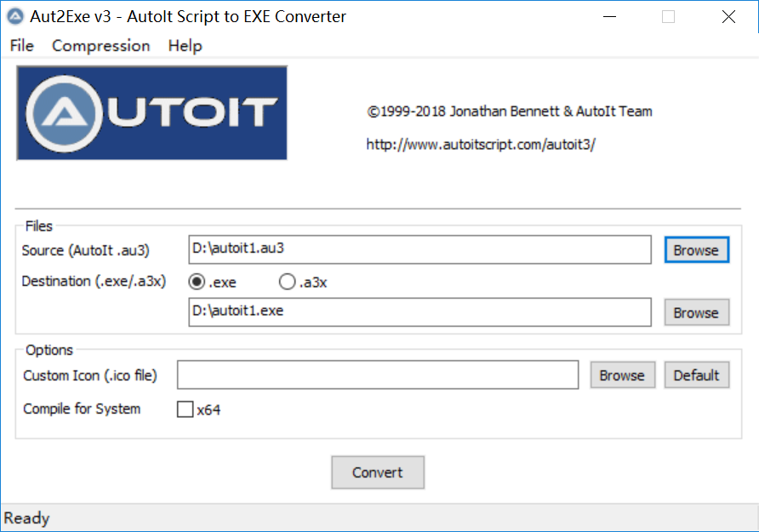Click the destination path field D:\autoit1.exe
The width and height of the screenshot is (759, 532).
(419, 312)
